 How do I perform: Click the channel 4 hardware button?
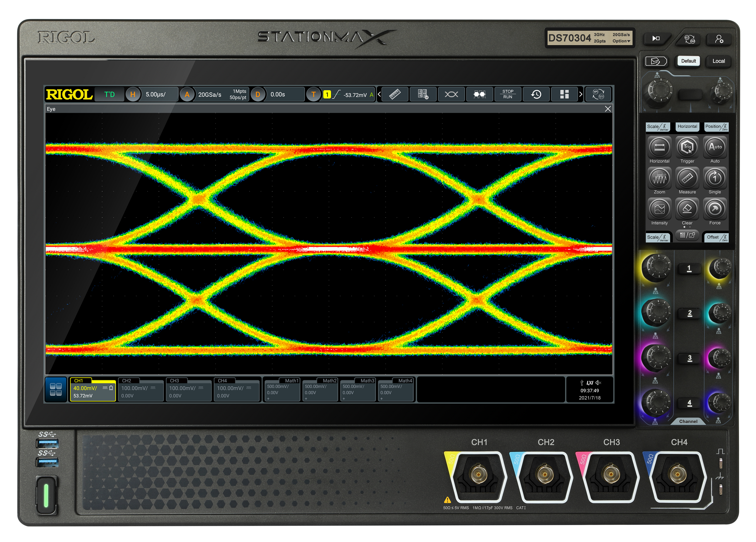click(x=689, y=403)
